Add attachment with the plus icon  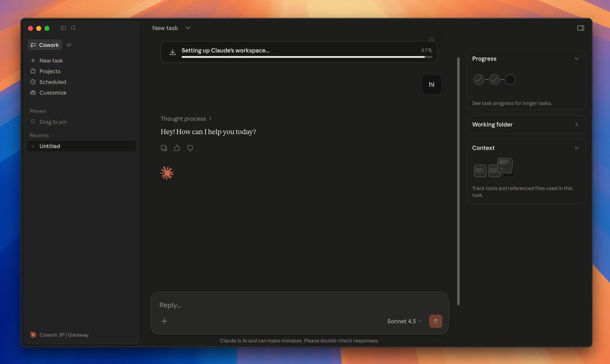(164, 321)
